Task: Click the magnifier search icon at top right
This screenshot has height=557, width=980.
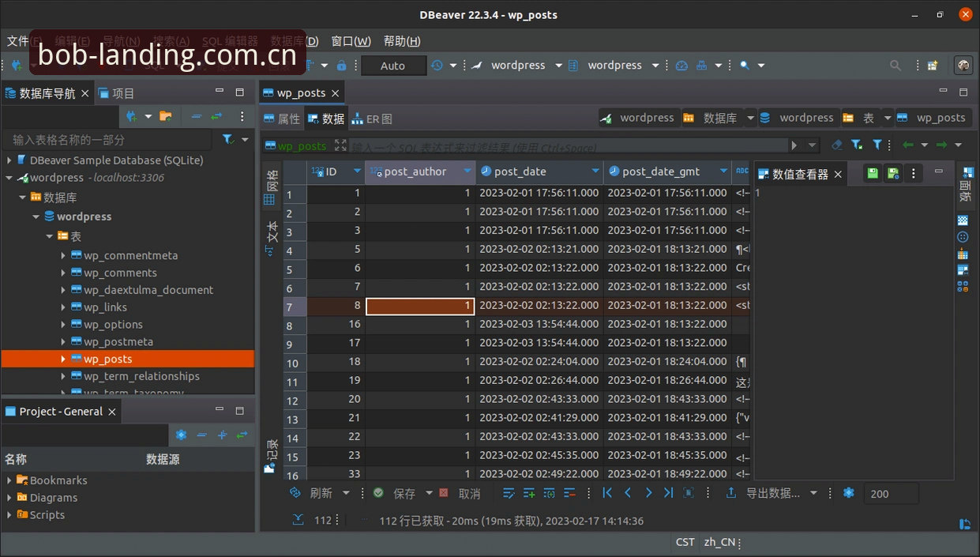Action: (895, 66)
